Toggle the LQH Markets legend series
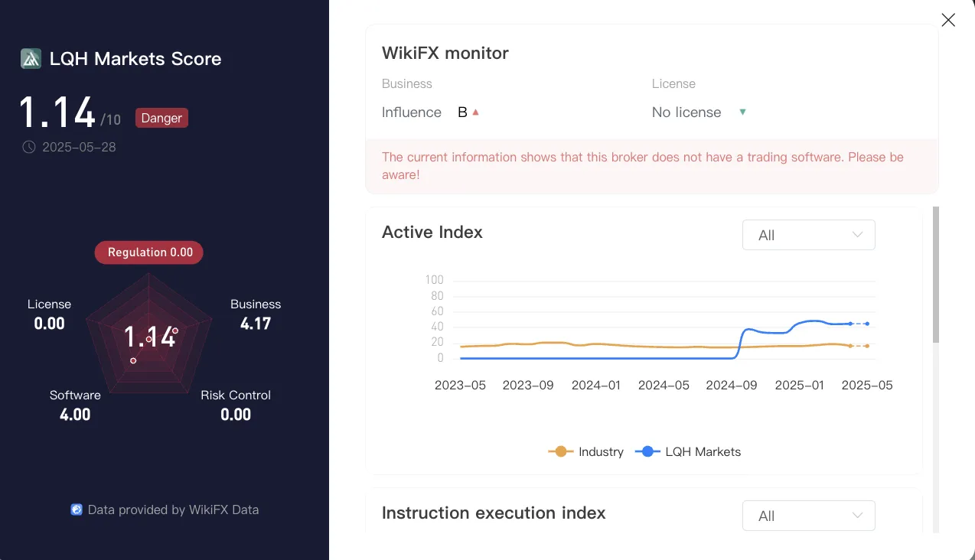Image resolution: width=975 pixels, height=560 pixels. pos(688,451)
